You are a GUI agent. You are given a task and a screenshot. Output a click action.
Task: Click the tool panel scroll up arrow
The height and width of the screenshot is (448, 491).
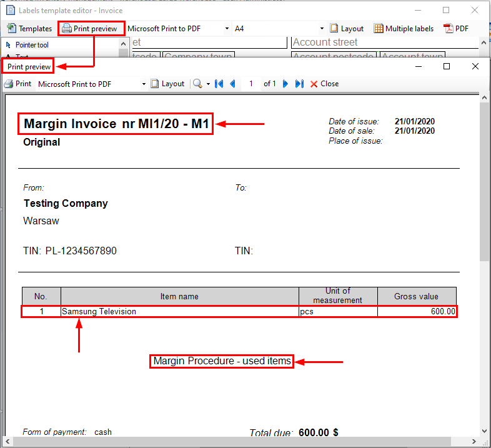pyautogui.click(x=124, y=44)
